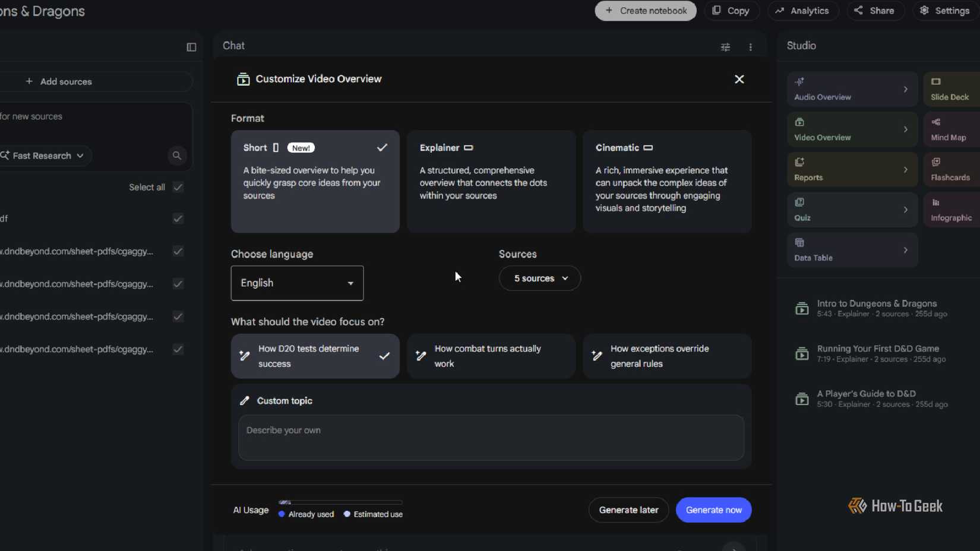The height and width of the screenshot is (551, 980).
Task: Collapse the sources panel icon
Action: tap(191, 47)
